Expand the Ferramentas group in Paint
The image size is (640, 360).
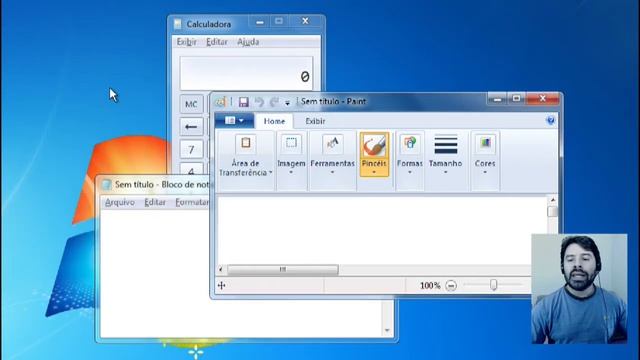coord(332,160)
